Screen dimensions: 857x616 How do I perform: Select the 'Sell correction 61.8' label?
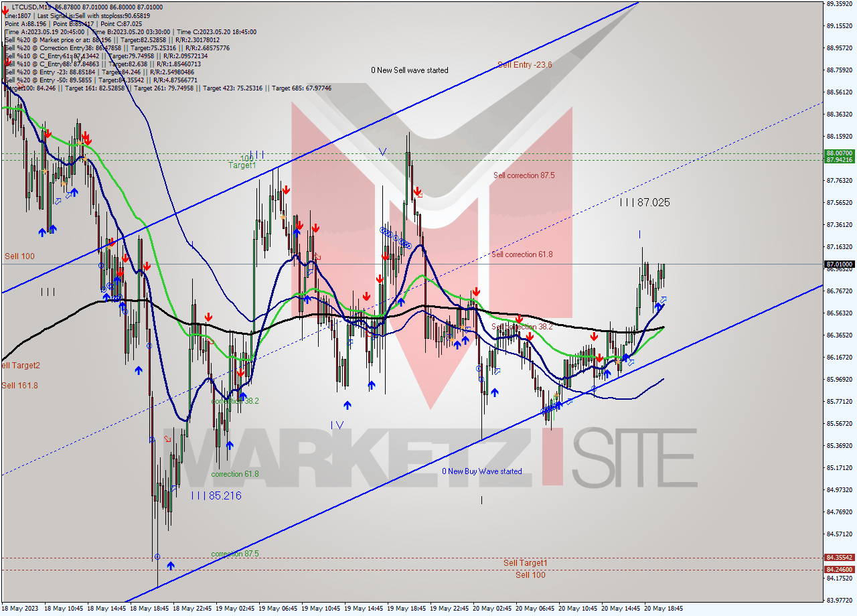pos(522,254)
